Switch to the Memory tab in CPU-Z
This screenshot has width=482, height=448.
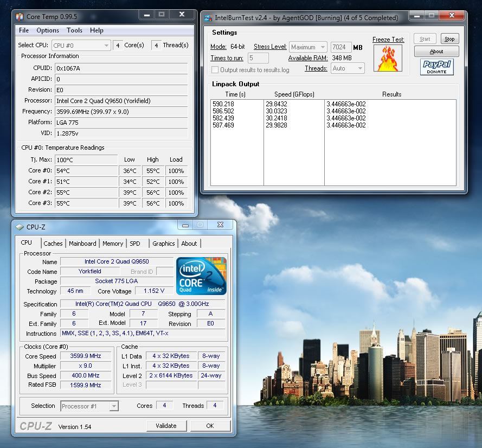[113, 244]
